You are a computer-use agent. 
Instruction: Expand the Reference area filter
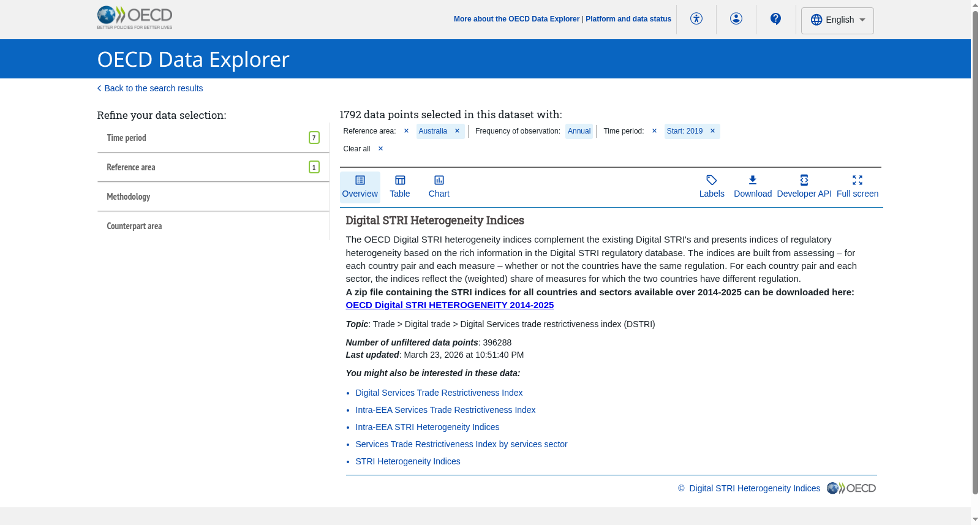pyautogui.click(x=213, y=167)
